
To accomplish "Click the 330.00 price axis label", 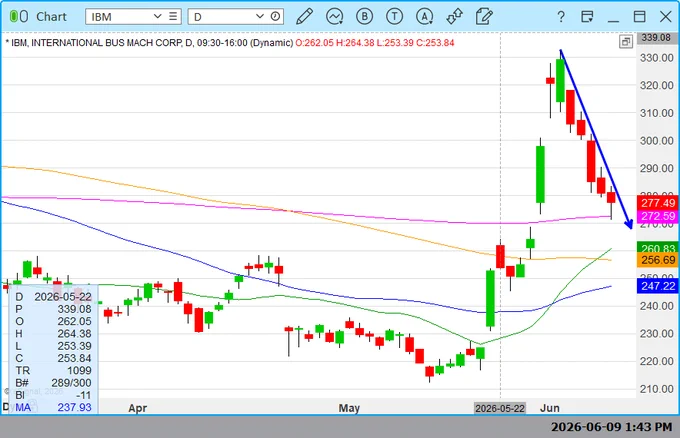I will coord(657,58).
